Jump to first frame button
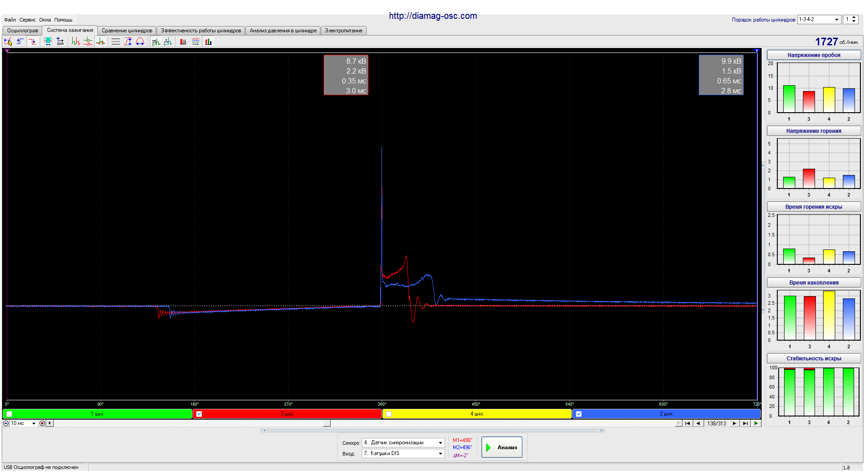 [x=688, y=423]
